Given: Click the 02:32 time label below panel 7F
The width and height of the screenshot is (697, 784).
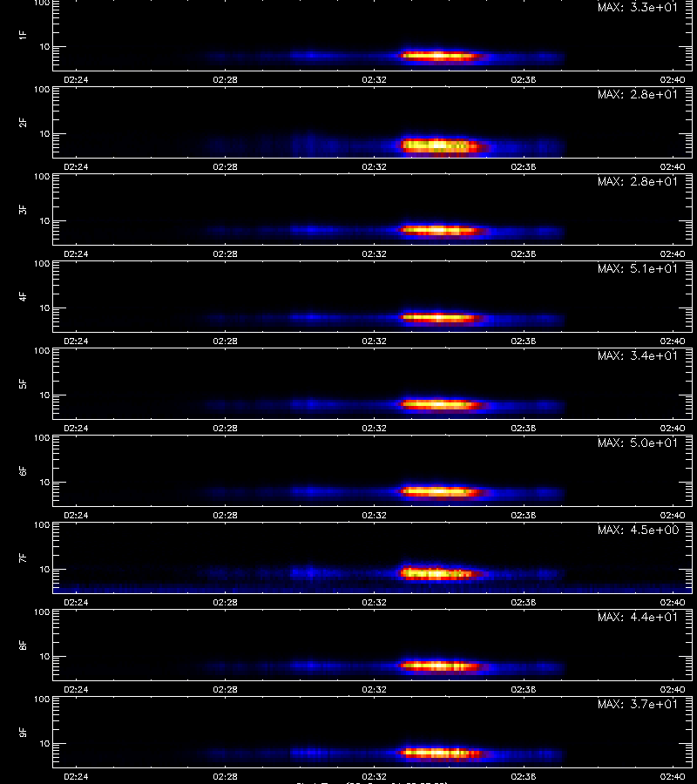Looking at the screenshot, I should point(374,602).
